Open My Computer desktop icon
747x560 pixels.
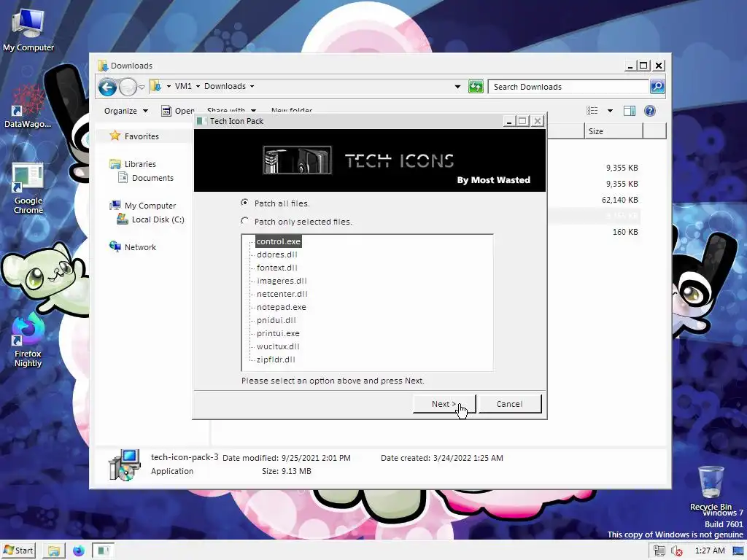coord(28,29)
